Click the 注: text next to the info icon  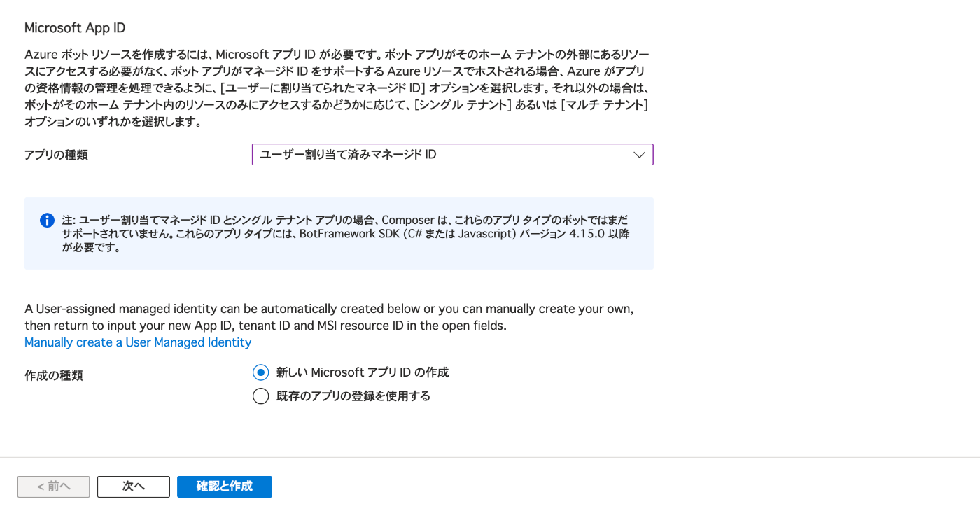(x=69, y=221)
